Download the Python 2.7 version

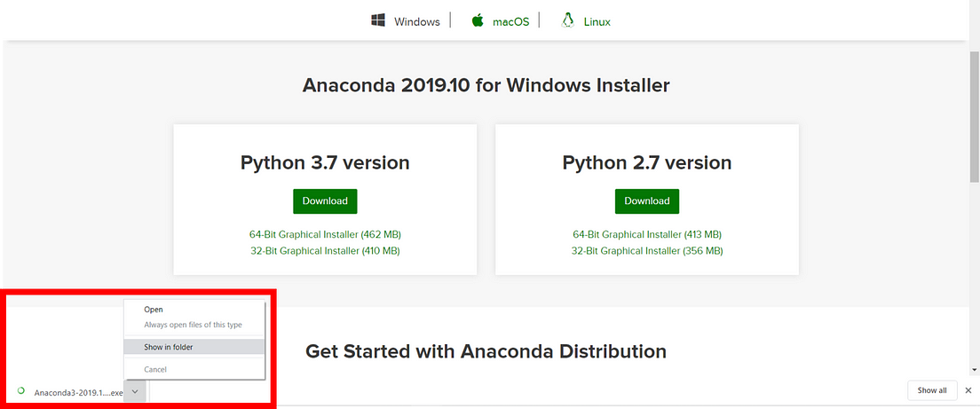coord(647,201)
